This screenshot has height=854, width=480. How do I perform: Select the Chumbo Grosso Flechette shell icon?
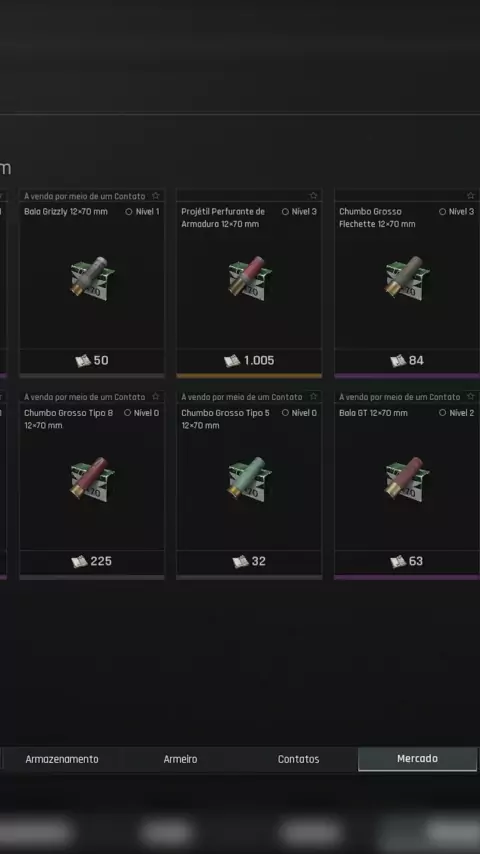pos(407,278)
